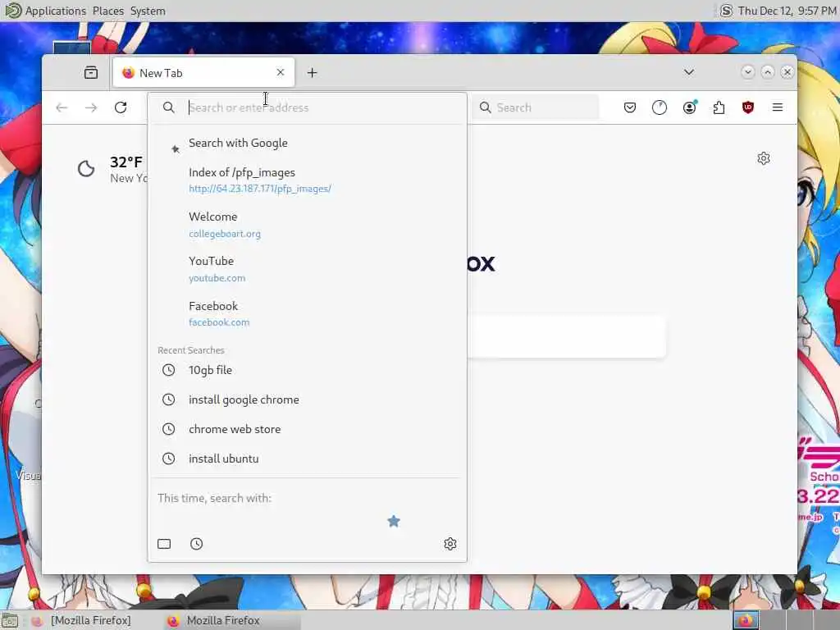The image size is (840, 630).
Task: Open a new tab with the plus button
Action: (x=313, y=72)
